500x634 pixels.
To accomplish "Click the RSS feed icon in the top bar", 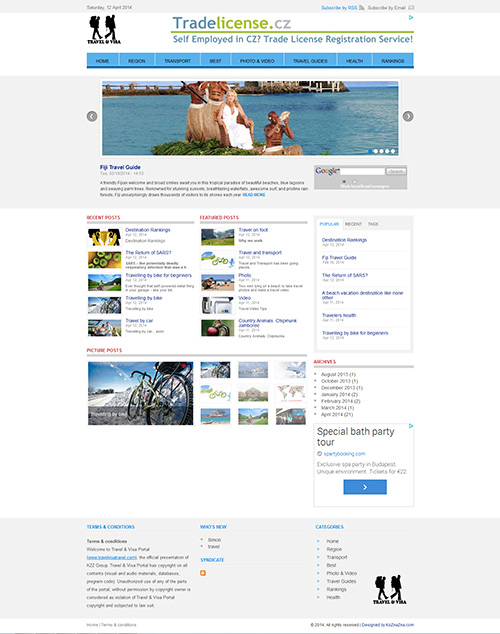I will [x=362, y=8].
